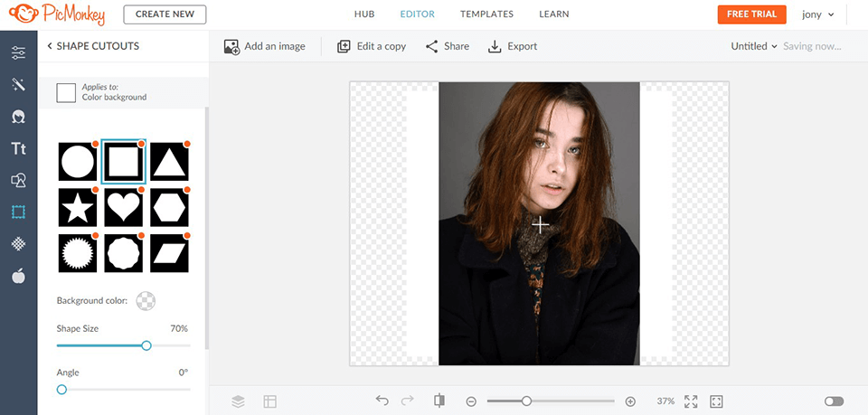Open the TEMPLATES tab
This screenshot has width=868, height=415.
(486, 14)
